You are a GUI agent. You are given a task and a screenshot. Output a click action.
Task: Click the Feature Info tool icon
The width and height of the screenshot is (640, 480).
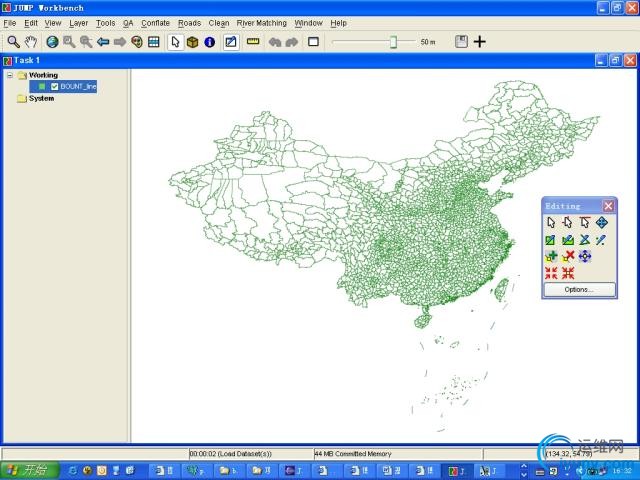coord(209,42)
